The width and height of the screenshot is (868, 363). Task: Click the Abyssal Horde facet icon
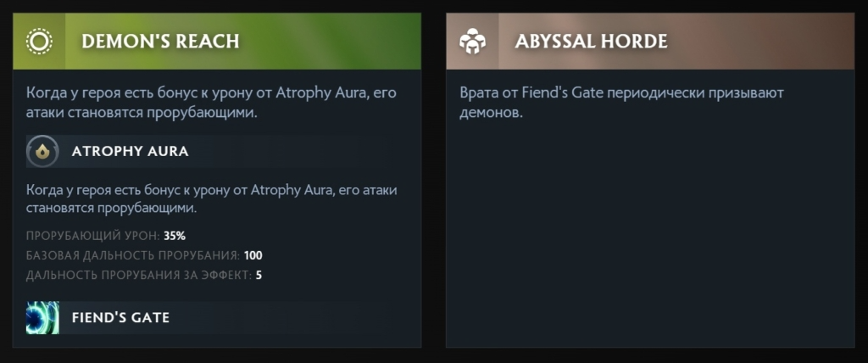click(471, 41)
